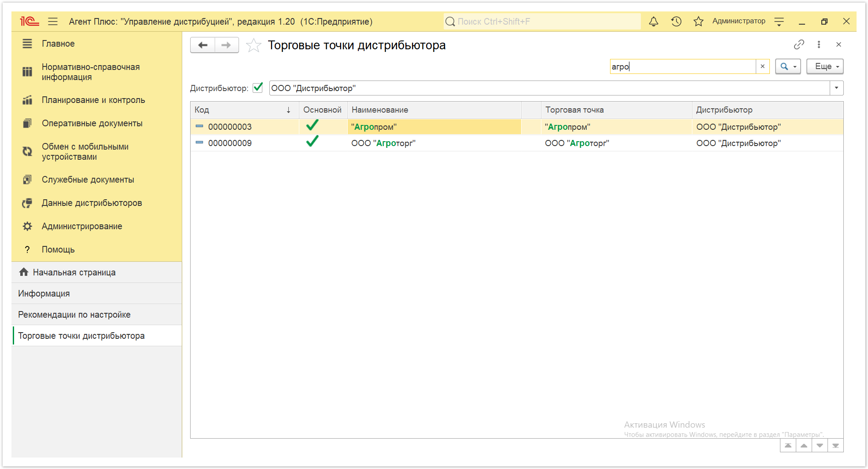Screen dimensions: 868x469
Task: Open the Администрирование section
Action: (82, 226)
